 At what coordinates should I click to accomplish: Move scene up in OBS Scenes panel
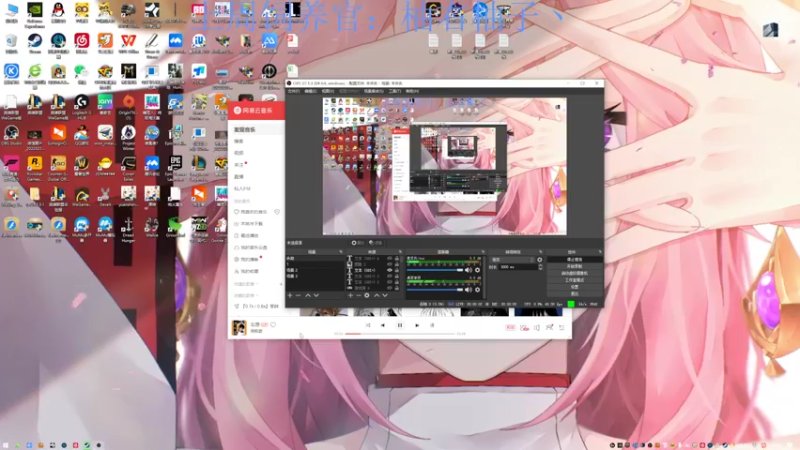pyautogui.click(x=308, y=295)
